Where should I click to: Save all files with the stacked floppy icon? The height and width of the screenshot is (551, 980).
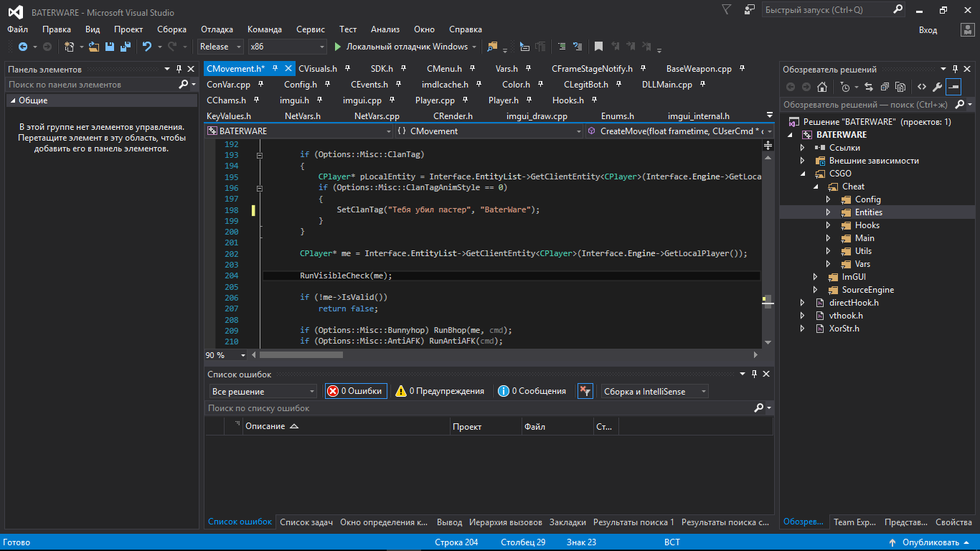tap(126, 47)
